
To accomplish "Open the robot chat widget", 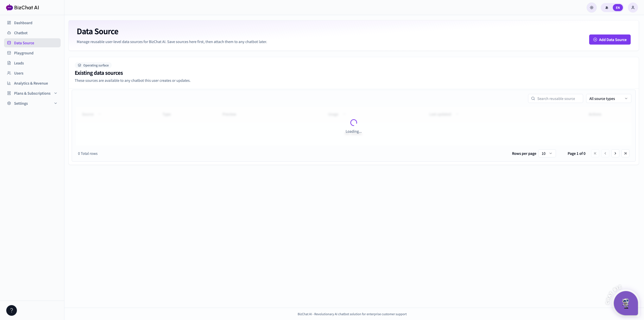I will [x=626, y=303].
